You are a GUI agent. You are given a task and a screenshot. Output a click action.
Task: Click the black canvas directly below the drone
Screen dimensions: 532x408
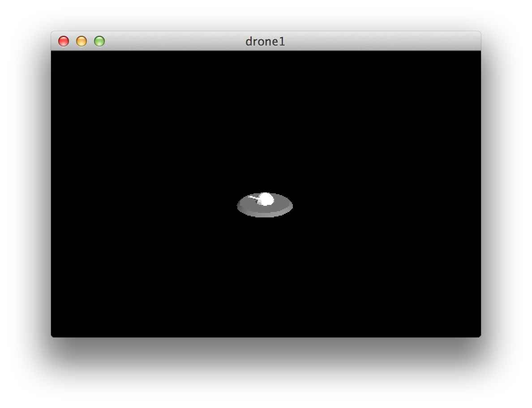pos(265,291)
